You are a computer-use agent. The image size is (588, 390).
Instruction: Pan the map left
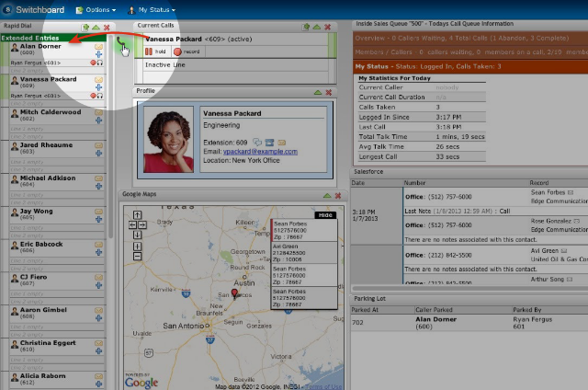click(x=132, y=224)
